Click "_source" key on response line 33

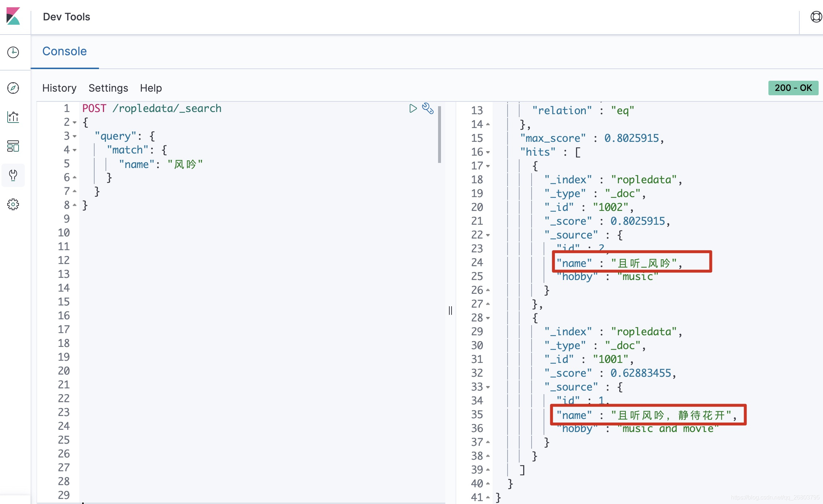click(x=571, y=387)
